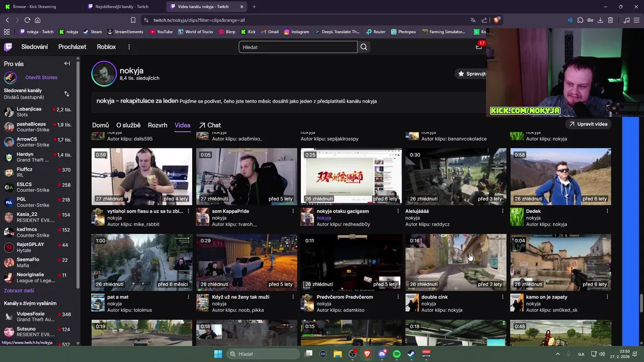The image size is (644, 362).
Task: Bookmark this page icon in address bar
Action: 133,20
